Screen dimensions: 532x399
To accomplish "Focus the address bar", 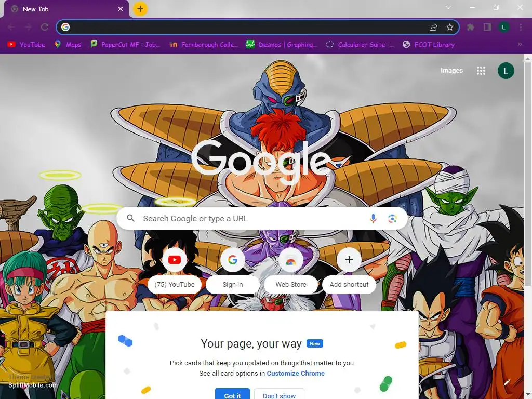I will click(x=258, y=27).
